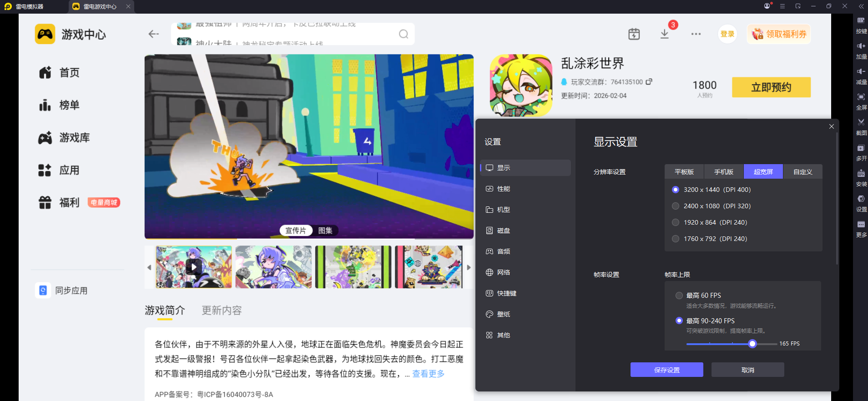
Task: Switch to 游戏简介 tab
Action: tap(165, 311)
